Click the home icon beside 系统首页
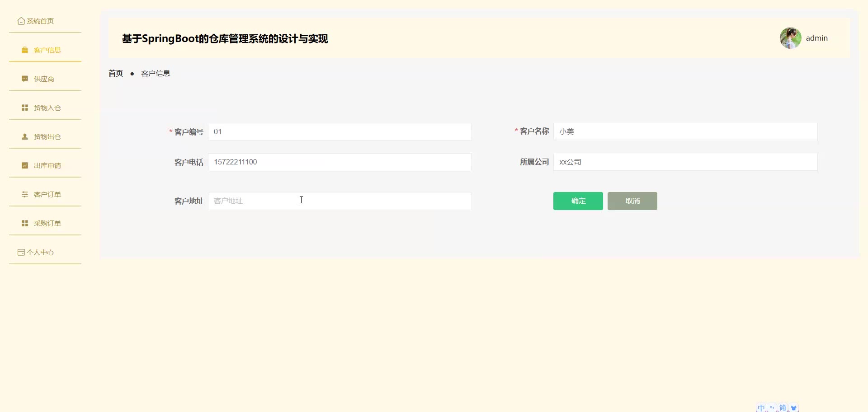This screenshot has width=868, height=412. (x=21, y=21)
